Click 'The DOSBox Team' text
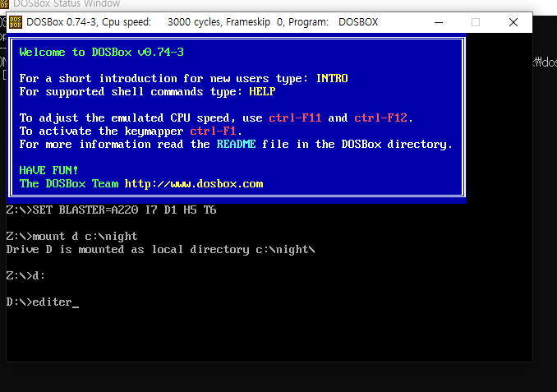The width and height of the screenshot is (557, 392). coord(69,184)
